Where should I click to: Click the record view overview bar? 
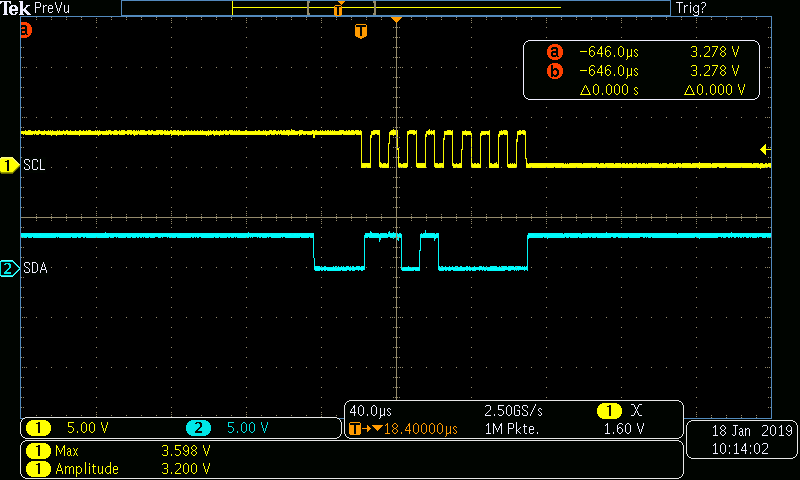(396, 8)
